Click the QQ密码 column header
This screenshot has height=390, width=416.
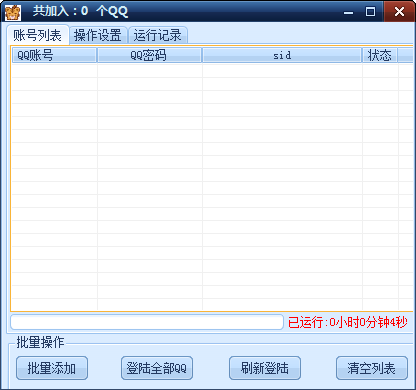click(149, 55)
